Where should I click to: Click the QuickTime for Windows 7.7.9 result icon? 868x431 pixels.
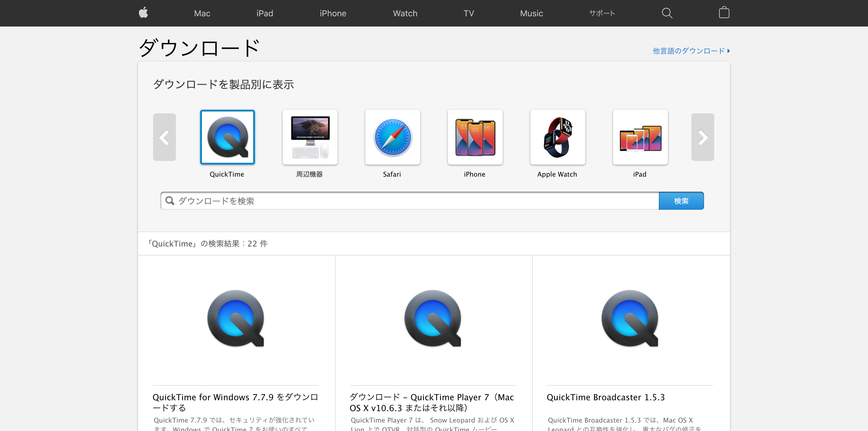[x=235, y=318]
